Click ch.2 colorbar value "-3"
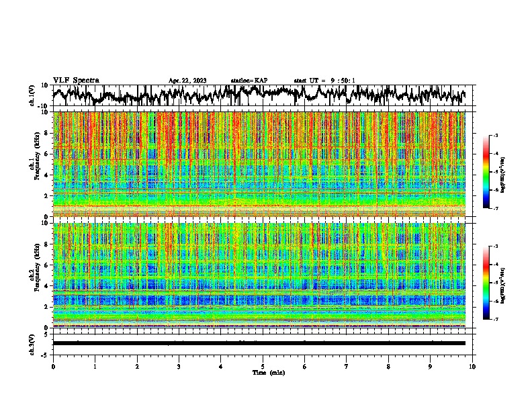The width and height of the screenshot is (532, 411). [495, 246]
